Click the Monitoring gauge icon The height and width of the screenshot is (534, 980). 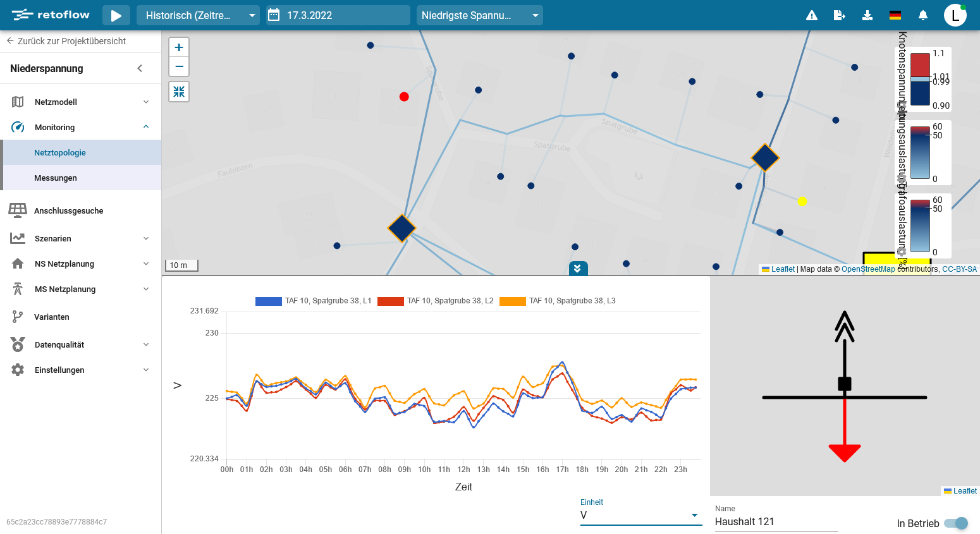tap(18, 127)
